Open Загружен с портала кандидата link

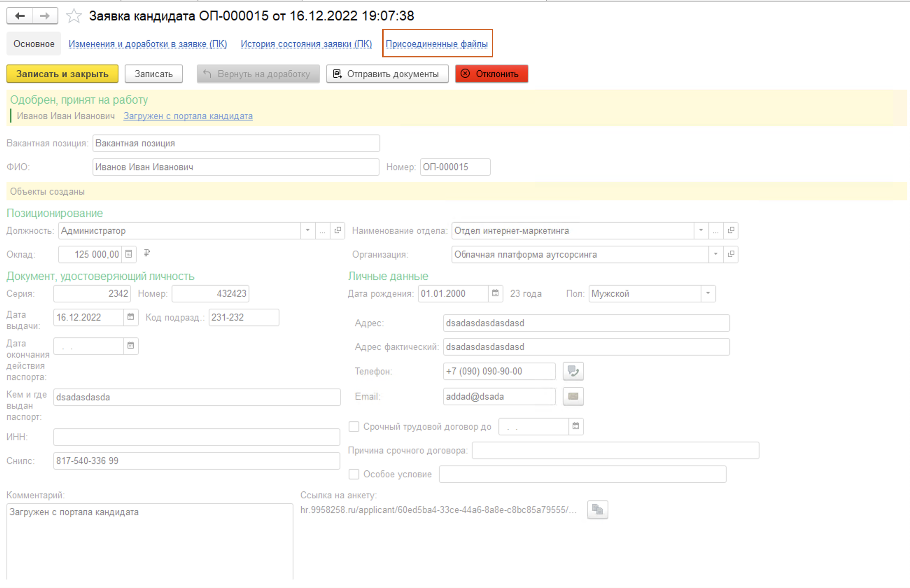[x=188, y=116]
